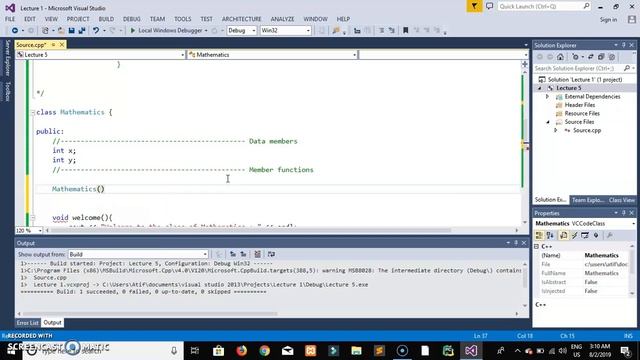Open Chrome from the taskbar
This screenshot has height=360, width=640.
[x=264, y=351]
